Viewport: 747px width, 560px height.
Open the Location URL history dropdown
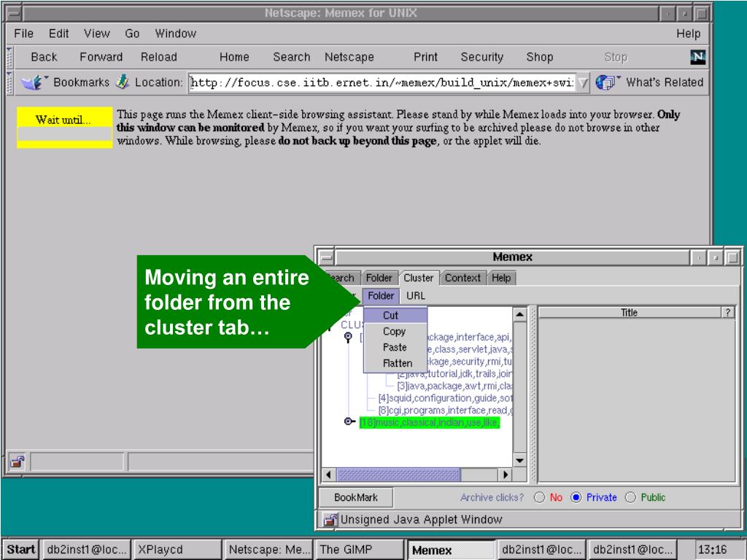pos(583,83)
